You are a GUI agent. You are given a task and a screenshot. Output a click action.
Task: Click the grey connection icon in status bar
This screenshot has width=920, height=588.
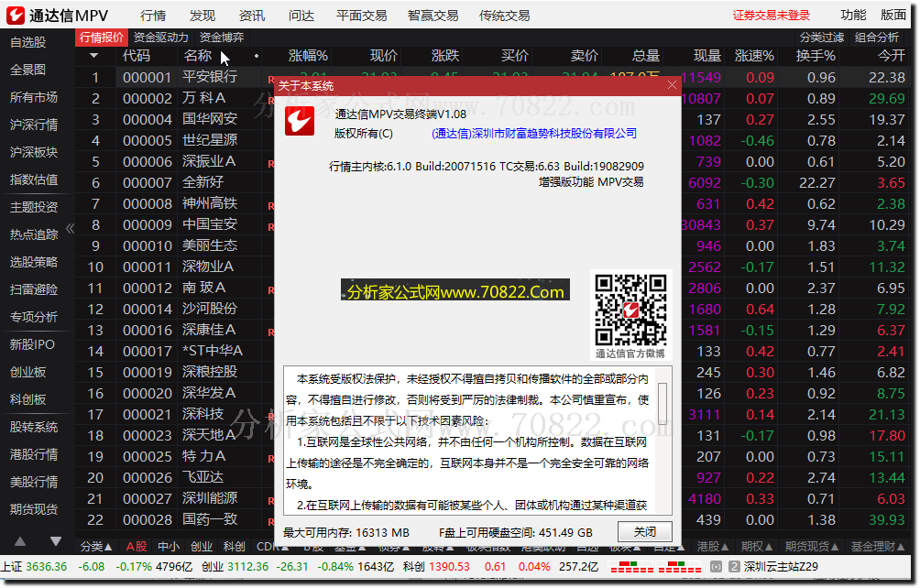coord(716,567)
